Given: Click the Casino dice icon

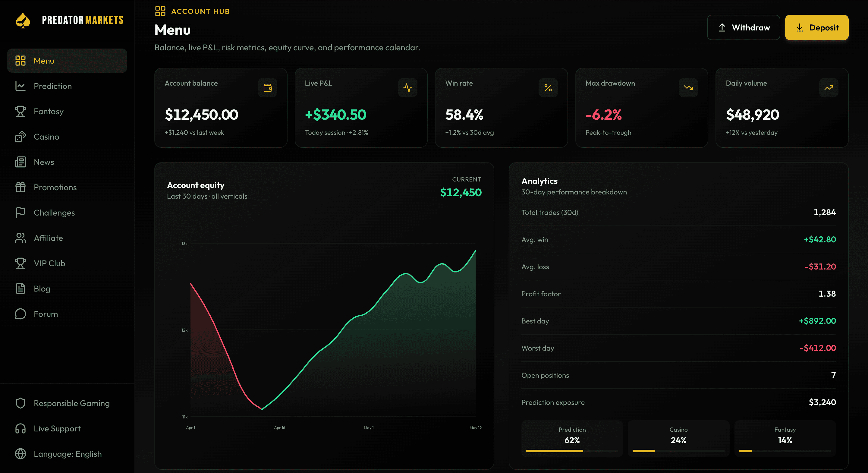Looking at the screenshot, I should coord(20,137).
